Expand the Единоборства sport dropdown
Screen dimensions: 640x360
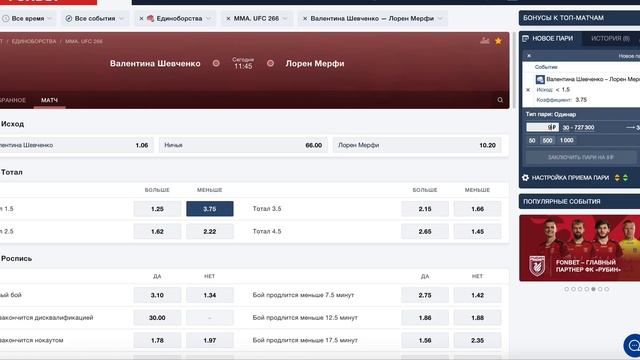[x=209, y=18]
